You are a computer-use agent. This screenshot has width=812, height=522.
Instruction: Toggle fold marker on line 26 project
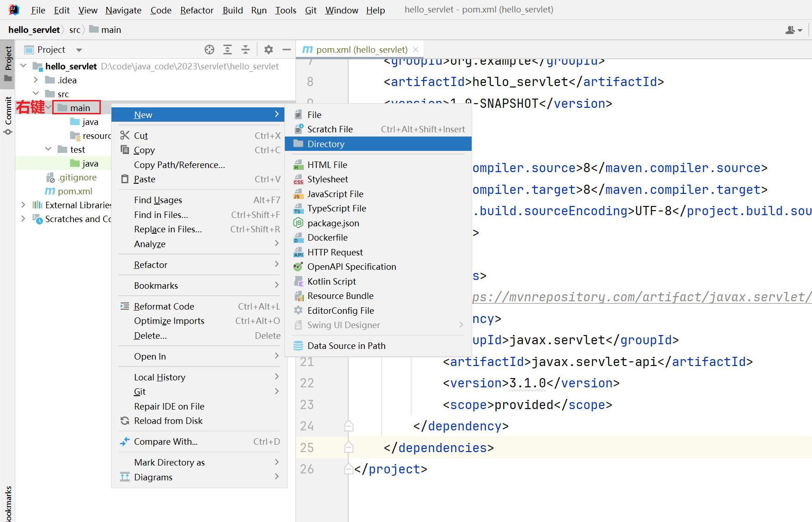pos(349,469)
